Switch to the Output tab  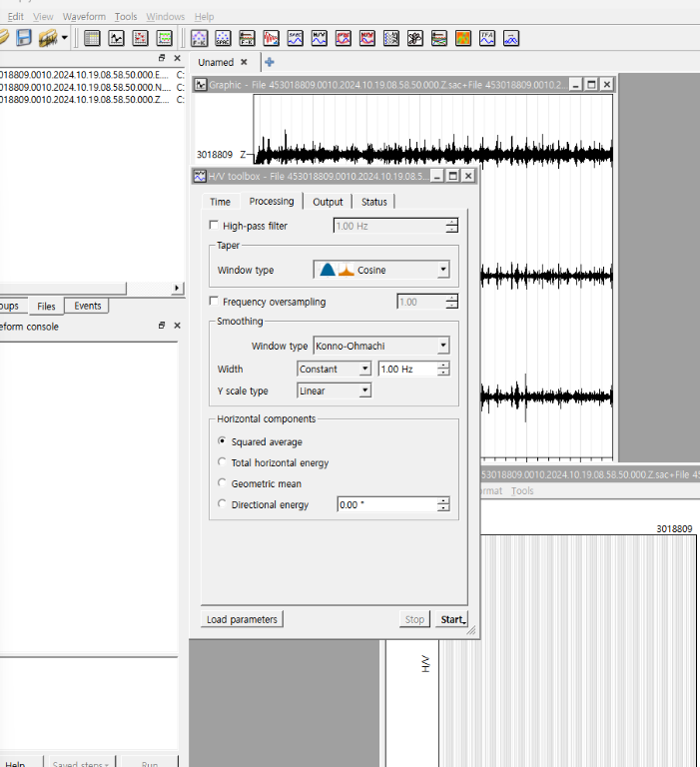point(328,202)
